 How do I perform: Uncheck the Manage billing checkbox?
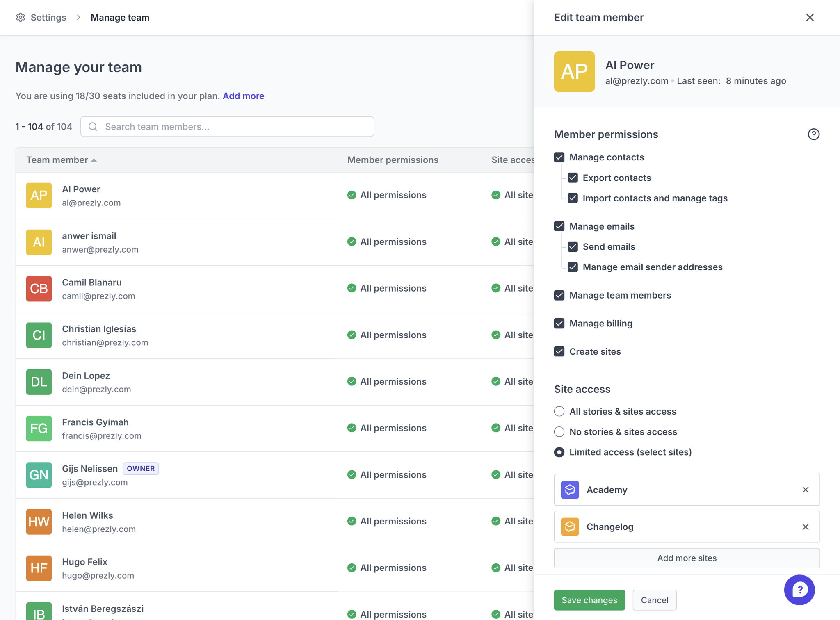click(x=559, y=324)
